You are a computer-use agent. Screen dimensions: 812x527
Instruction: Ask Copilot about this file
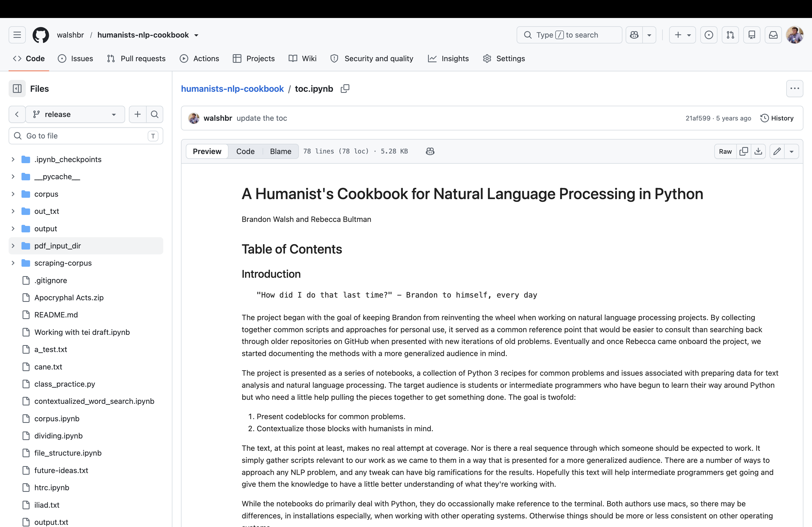tap(430, 151)
